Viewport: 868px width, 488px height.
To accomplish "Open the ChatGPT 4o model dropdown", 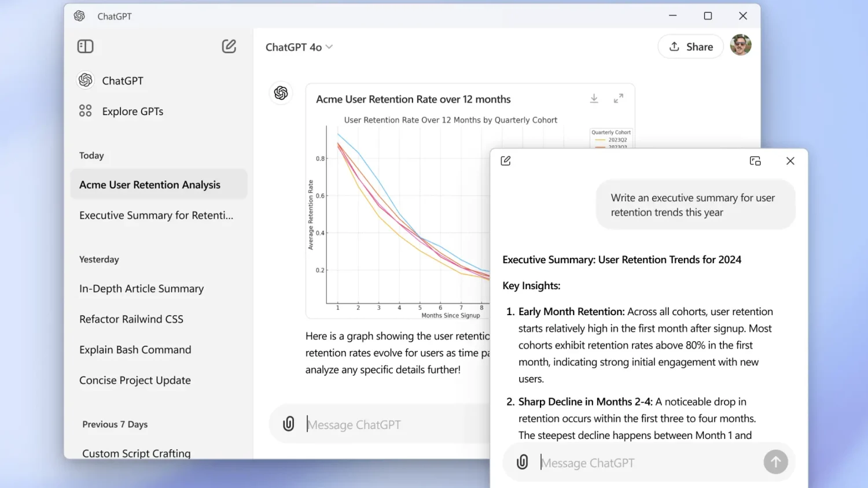I will pyautogui.click(x=299, y=47).
